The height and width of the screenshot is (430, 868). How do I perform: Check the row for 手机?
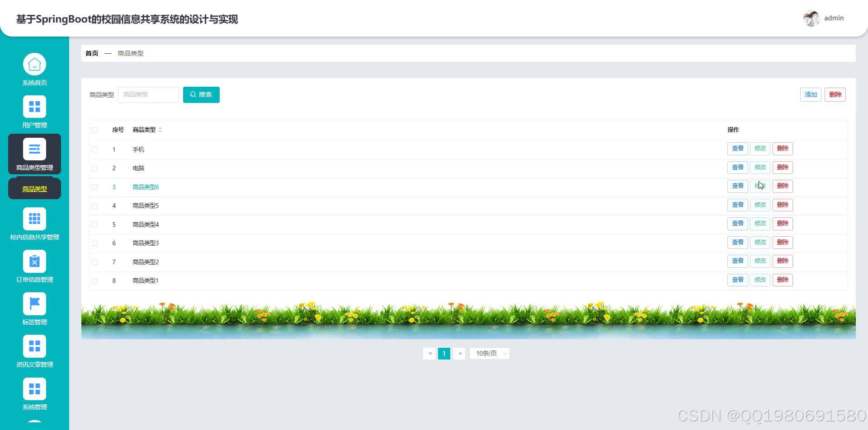95,150
